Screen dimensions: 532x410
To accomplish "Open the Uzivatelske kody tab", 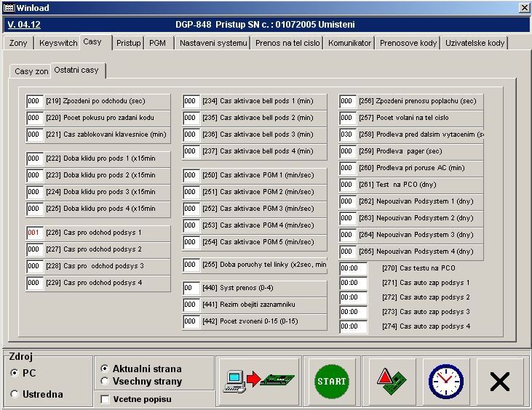I will pyautogui.click(x=475, y=43).
